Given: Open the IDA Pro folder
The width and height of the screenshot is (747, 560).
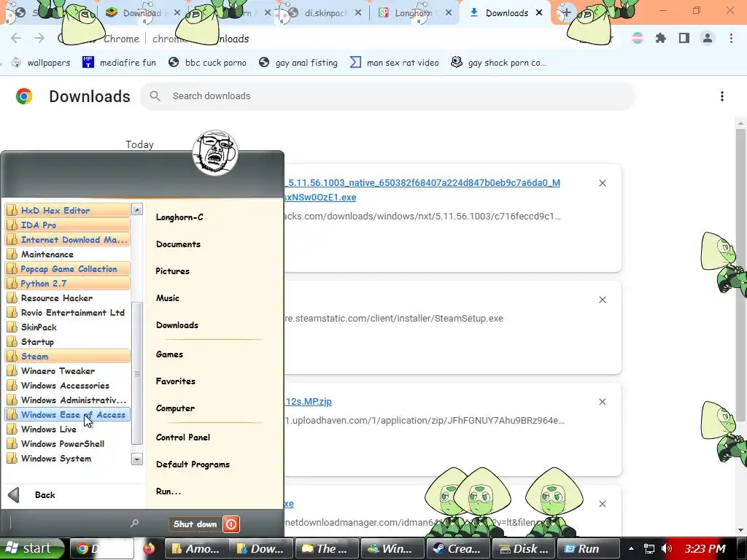Looking at the screenshot, I should (68, 225).
